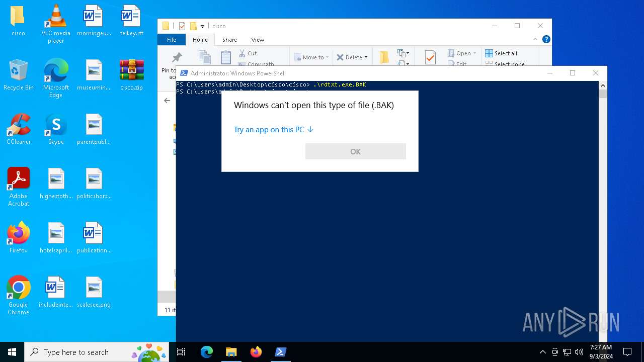Switch to the View ribbon tab
Viewport: 644px width, 362px height.
point(258,40)
